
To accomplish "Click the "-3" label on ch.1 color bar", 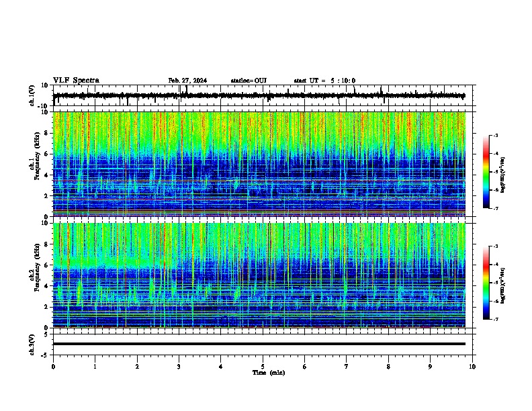I will click(496, 135).
